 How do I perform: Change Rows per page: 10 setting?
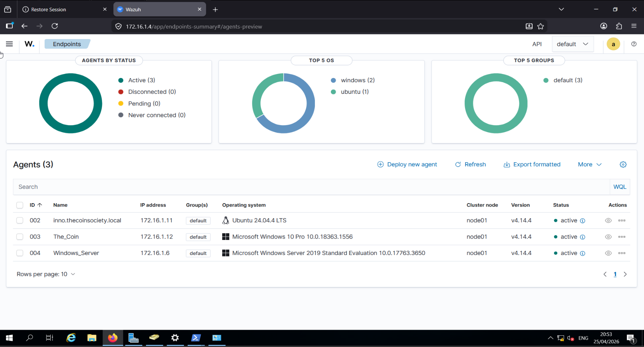point(46,274)
